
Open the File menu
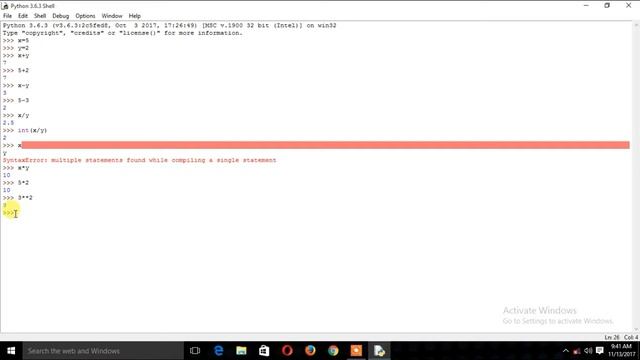(7, 16)
